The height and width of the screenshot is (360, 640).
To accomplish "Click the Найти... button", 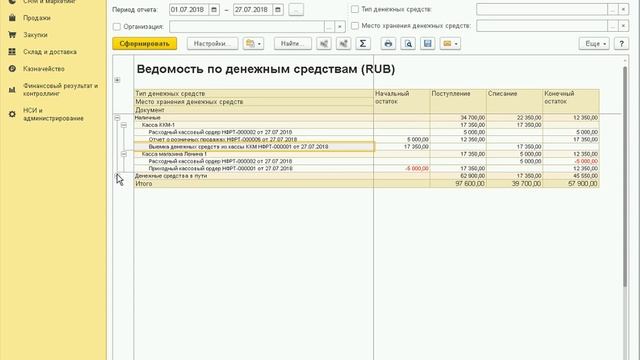I will (x=293, y=43).
